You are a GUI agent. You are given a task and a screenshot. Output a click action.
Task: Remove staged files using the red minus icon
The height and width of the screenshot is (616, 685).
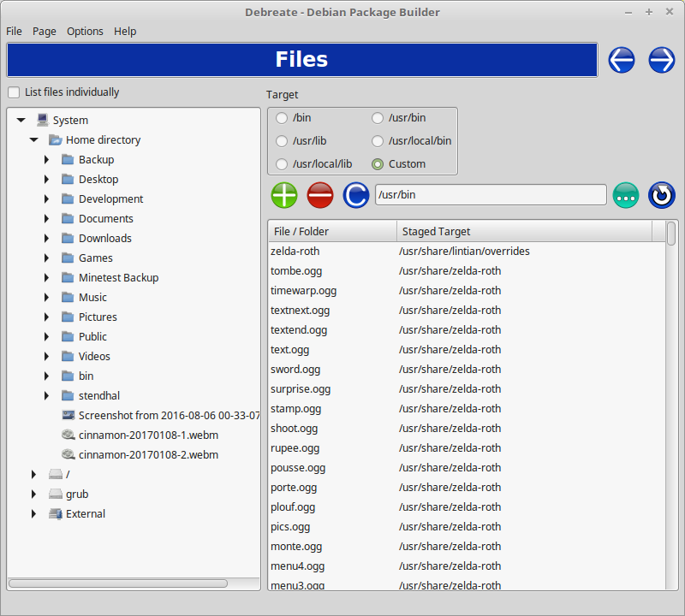pos(320,195)
